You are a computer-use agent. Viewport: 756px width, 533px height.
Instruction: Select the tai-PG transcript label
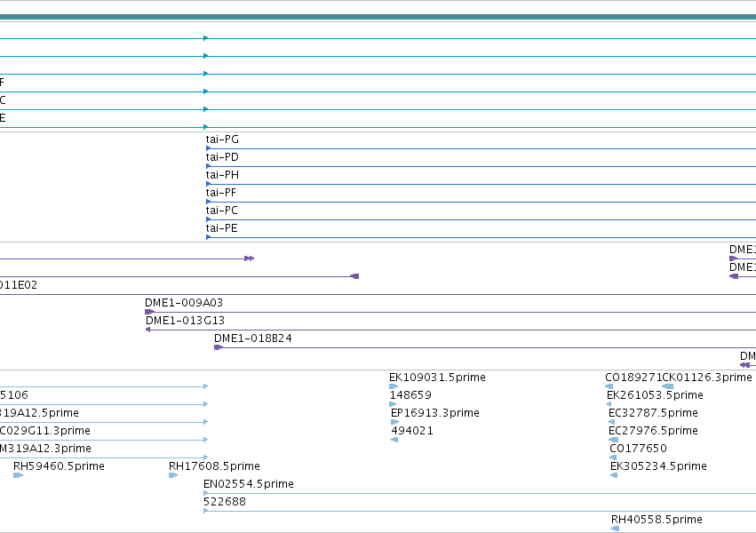222,139
